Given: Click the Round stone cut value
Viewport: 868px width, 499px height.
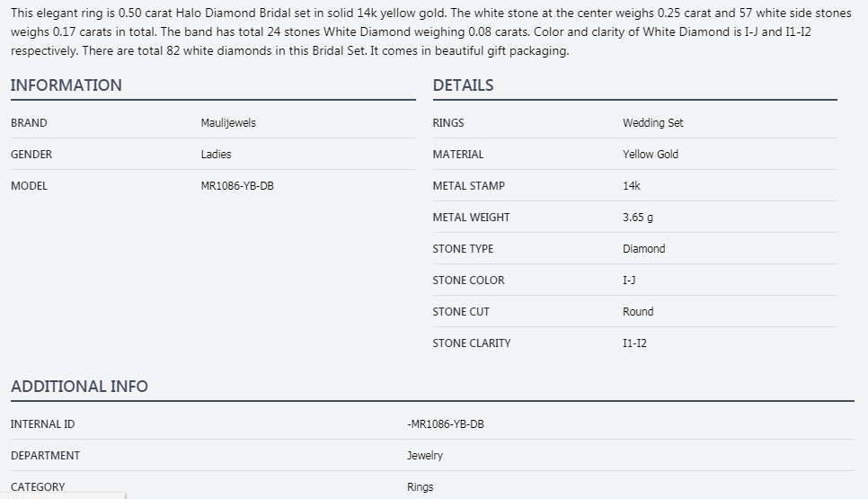Looking at the screenshot, I should coord(638,312).
